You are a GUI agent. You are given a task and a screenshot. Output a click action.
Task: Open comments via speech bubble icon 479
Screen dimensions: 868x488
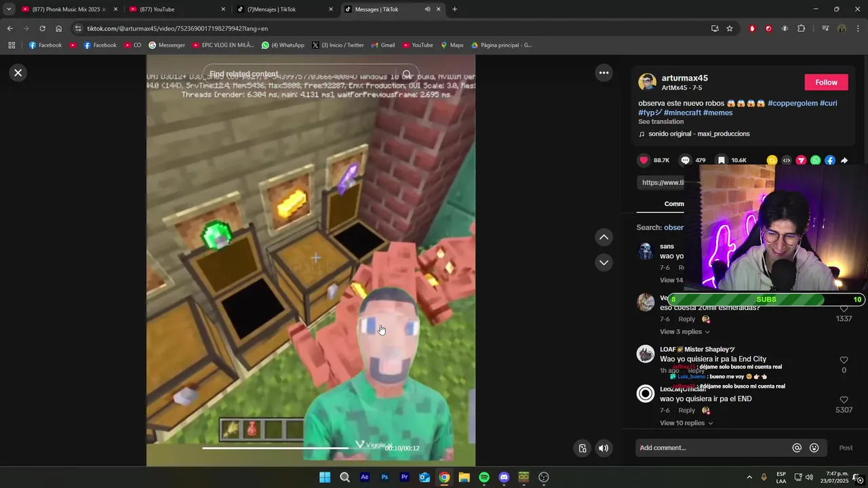[685, 160]
